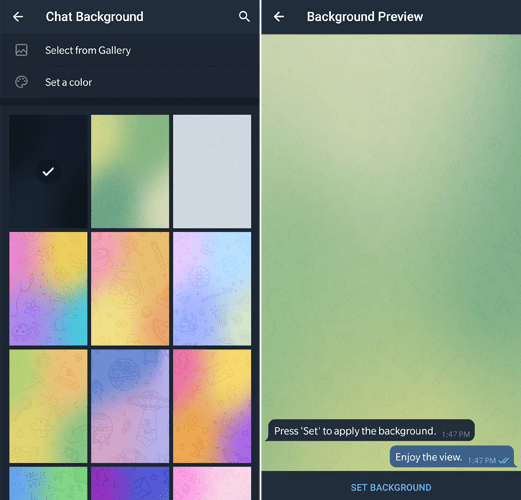521x500 pixels.
Task: Select the pink-yellow-purple gradient wallpaper
Action: tap(212, 406)
